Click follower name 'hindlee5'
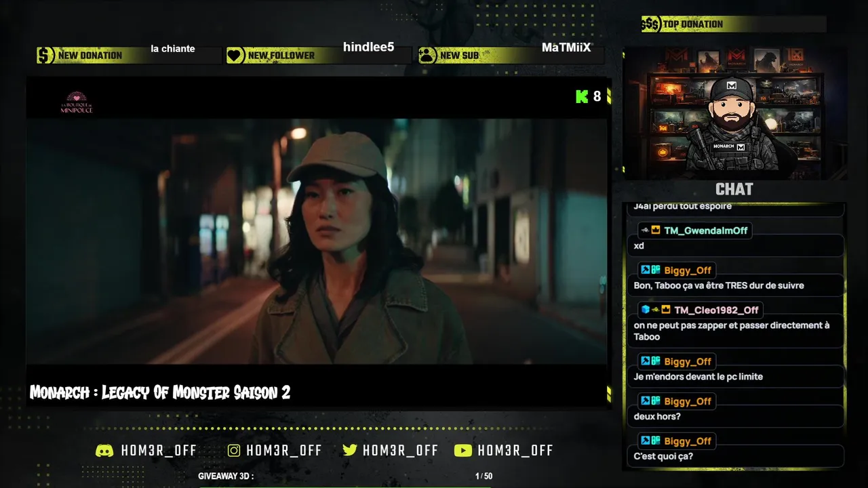The image size is (868, 488). 368,47
